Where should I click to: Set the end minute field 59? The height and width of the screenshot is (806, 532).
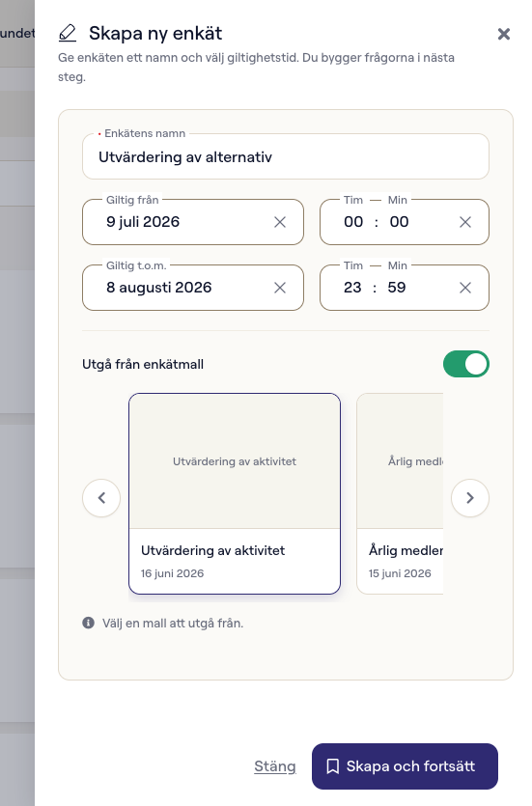click(397, 288)
